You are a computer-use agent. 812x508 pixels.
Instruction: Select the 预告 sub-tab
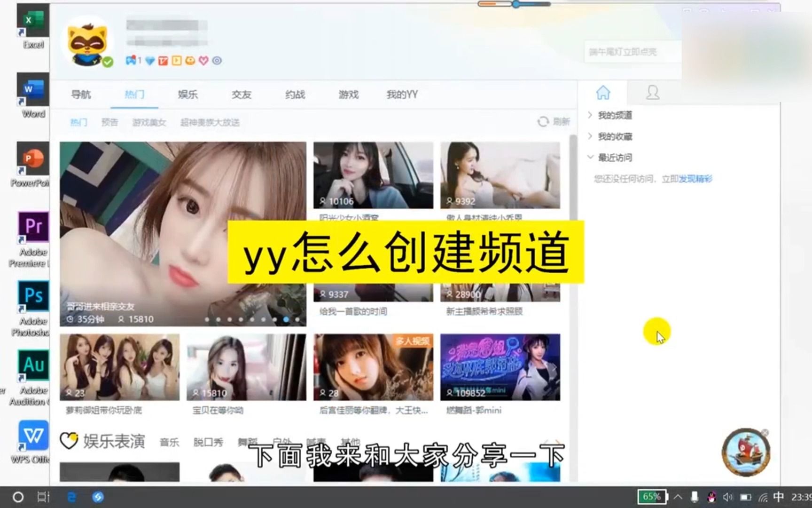(x=110, y=122)
